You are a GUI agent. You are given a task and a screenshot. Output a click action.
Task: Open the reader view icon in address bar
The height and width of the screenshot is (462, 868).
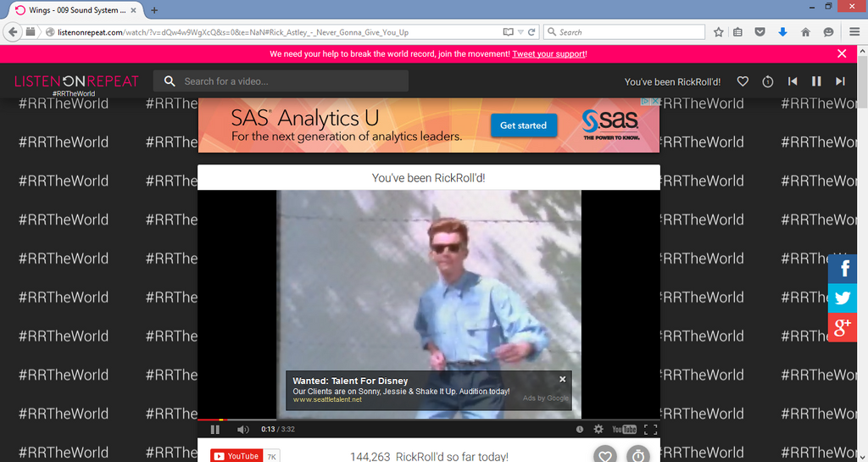[x=509, y=32]
